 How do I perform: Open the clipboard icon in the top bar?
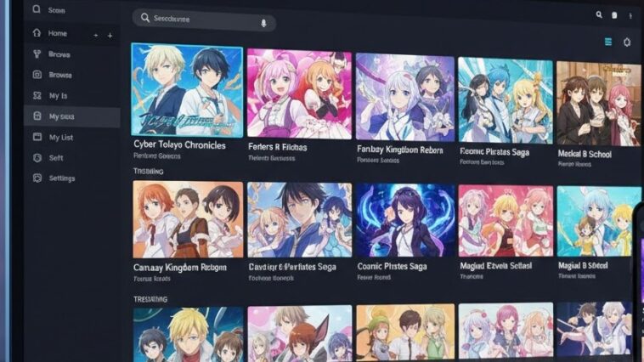(613, 14)
